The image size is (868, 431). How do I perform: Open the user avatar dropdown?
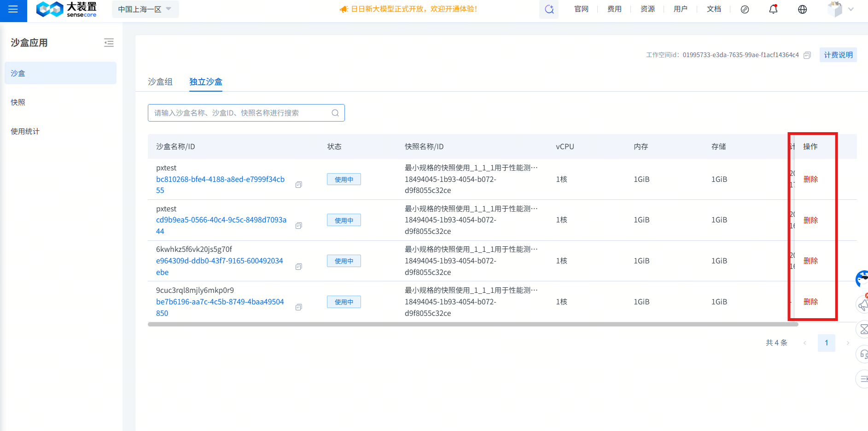tap(840, 9)
